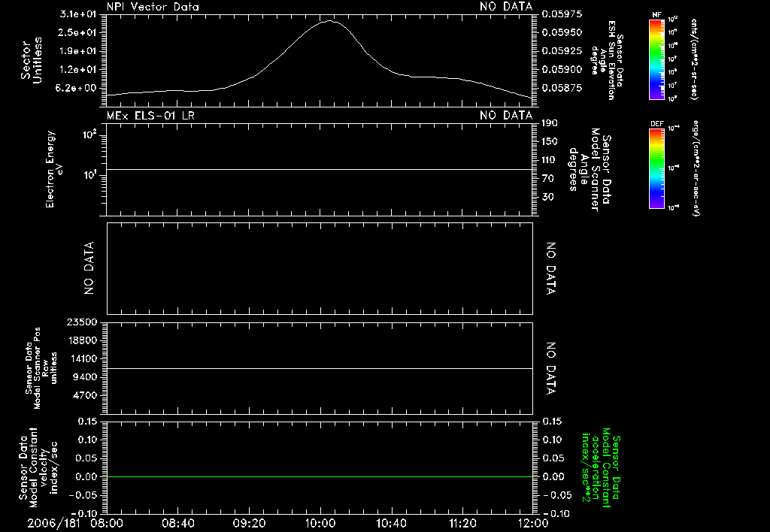Click the '11:20' time axis label
The height and width of the screenshot is (532, 770).
point(462,524)
